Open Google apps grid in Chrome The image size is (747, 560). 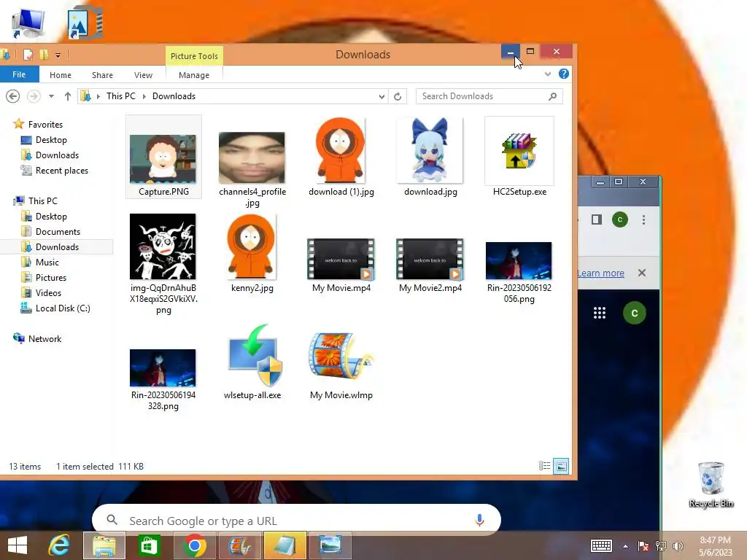coord(600,313)
